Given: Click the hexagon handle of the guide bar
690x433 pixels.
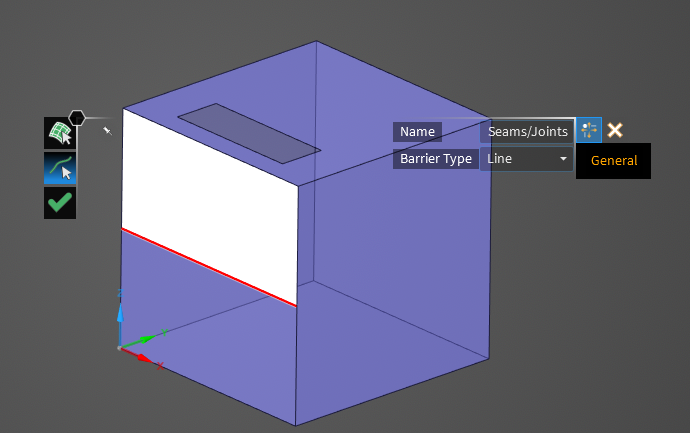Looking at the screenshot, I should point(77,118).
